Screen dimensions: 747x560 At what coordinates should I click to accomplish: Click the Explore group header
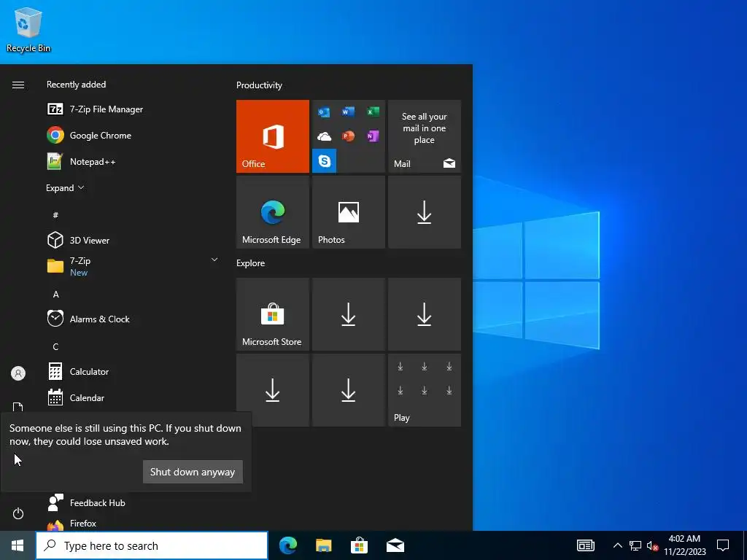tap(251, 262)
